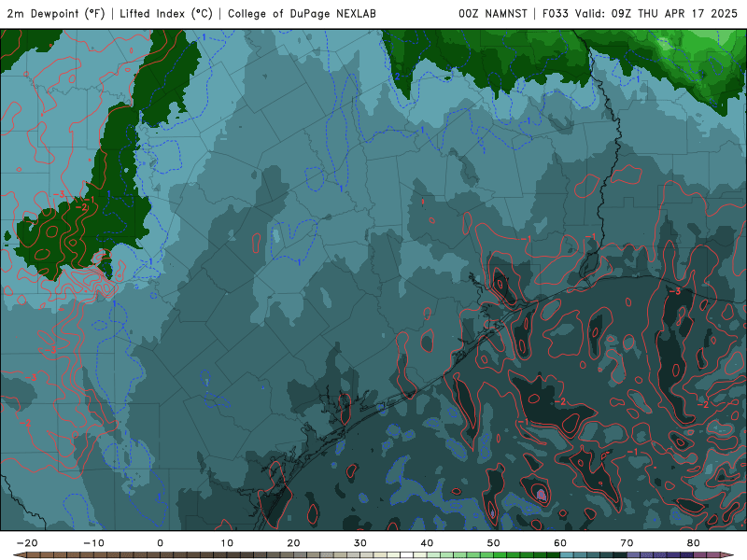Select the "College of DuPage NEXLAB" text
Viewport: 747px width, 560px height.
pos(302,14)
